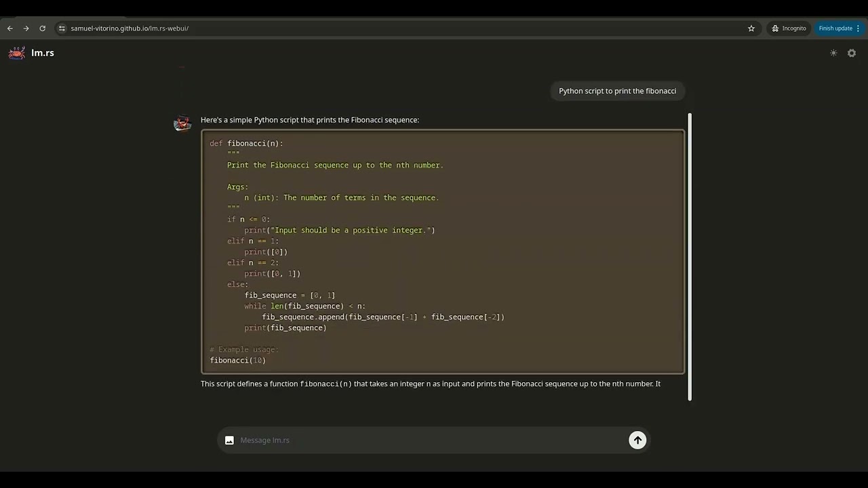This screenshot has height=488, width=868.
Task: Click the line 'def fibonacci(n):' in code
Action: pos(246,143)
